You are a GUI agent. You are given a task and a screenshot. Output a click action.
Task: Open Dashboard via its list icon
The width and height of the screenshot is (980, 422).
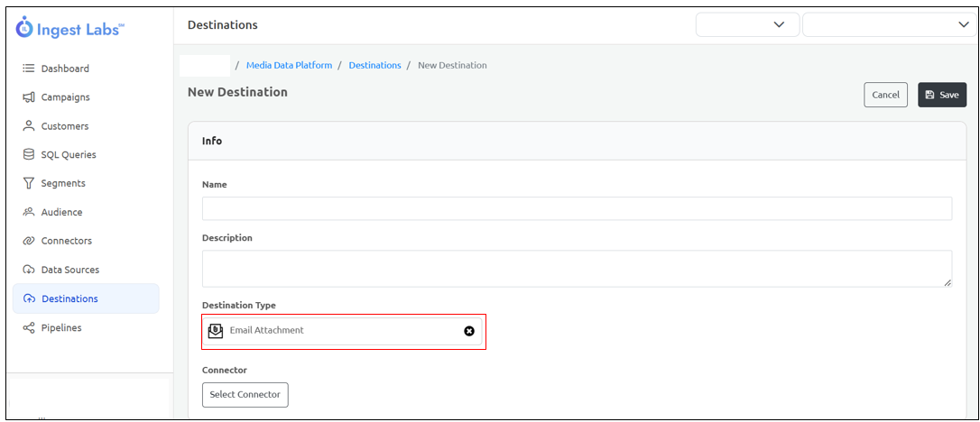pos(28,69)
